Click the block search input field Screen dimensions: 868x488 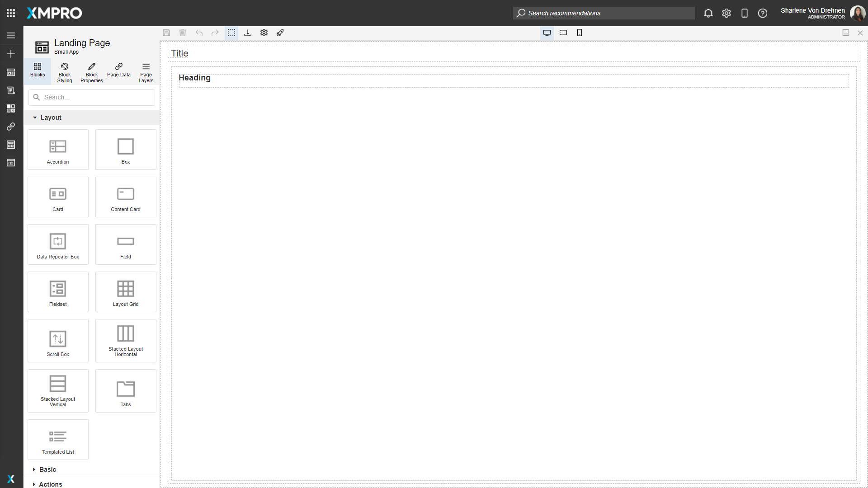tap(91, 97)
